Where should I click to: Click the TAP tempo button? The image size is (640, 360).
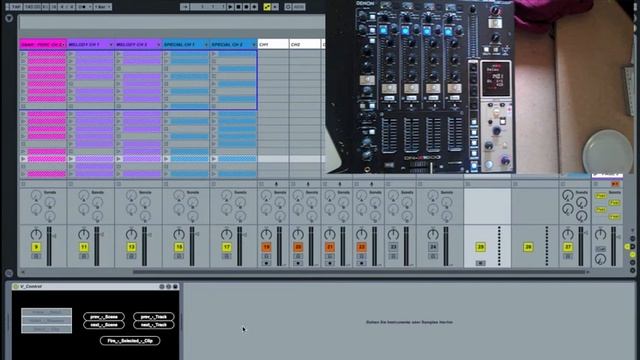(x=16, y=7)
